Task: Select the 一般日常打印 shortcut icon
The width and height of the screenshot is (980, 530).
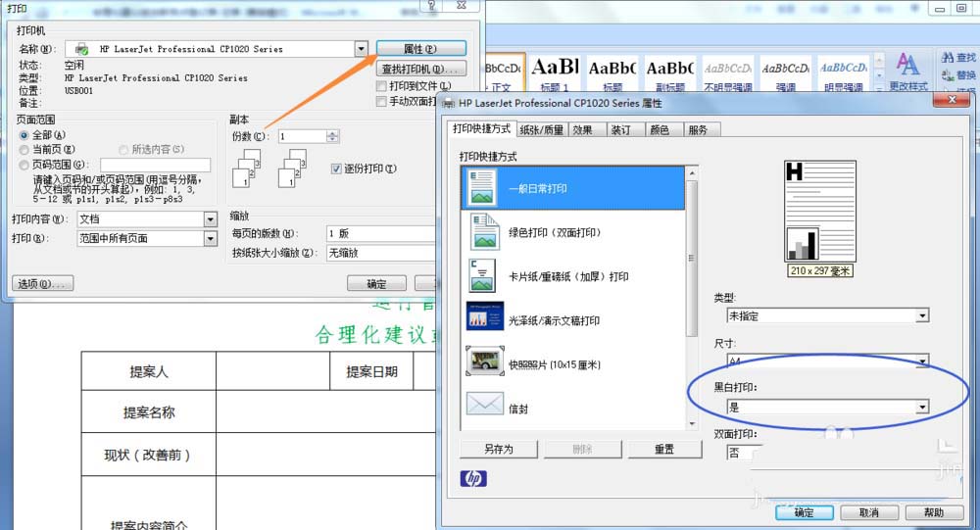Action: click(x=482, y=187)
